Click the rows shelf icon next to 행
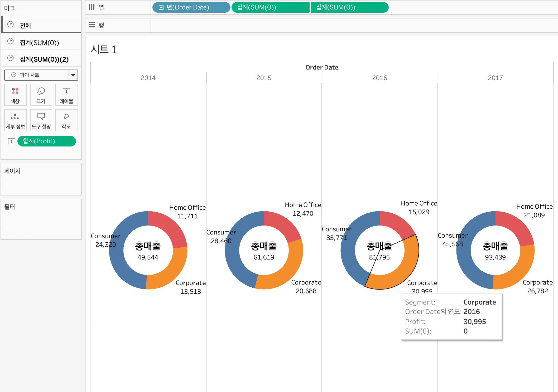Screen dimensions: 558x392 pyautogui.click(x=92, y=25)
